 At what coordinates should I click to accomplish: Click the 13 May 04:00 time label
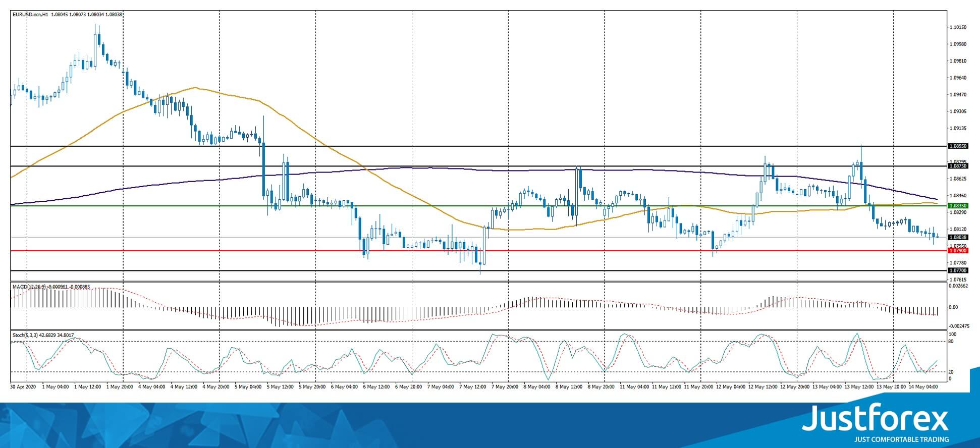(827, 387)
